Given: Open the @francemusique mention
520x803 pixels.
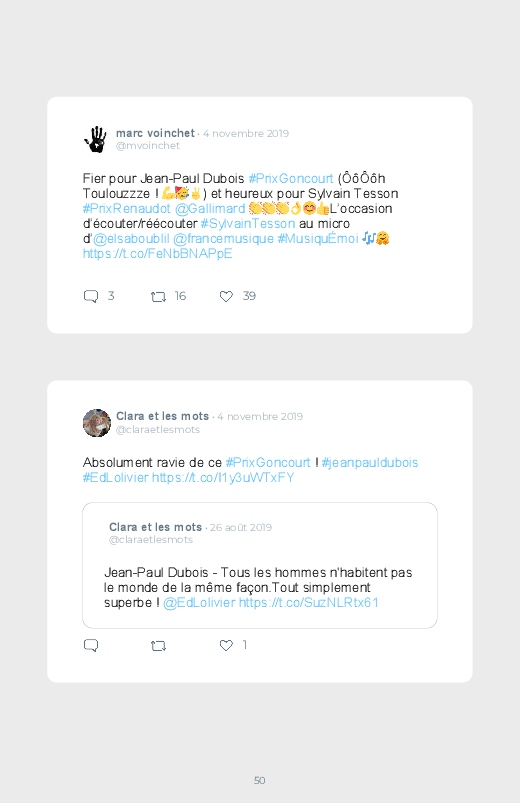Looking at the screenshot, I should tap(223, 238).
